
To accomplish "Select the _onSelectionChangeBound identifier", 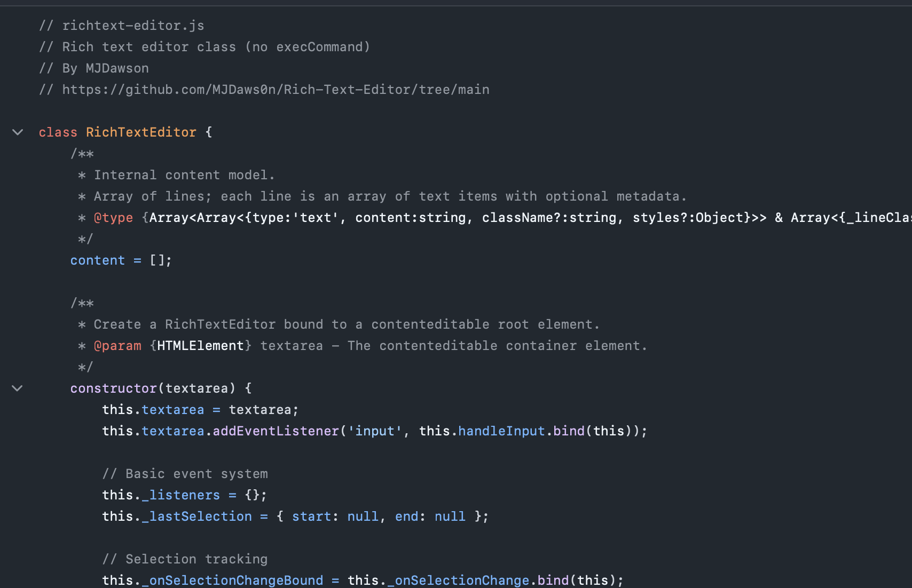I will coord(232,580).
